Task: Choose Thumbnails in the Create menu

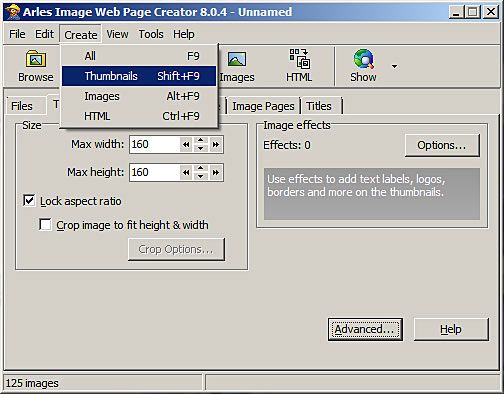Action: pyautogui.click(x=139, y=76)
